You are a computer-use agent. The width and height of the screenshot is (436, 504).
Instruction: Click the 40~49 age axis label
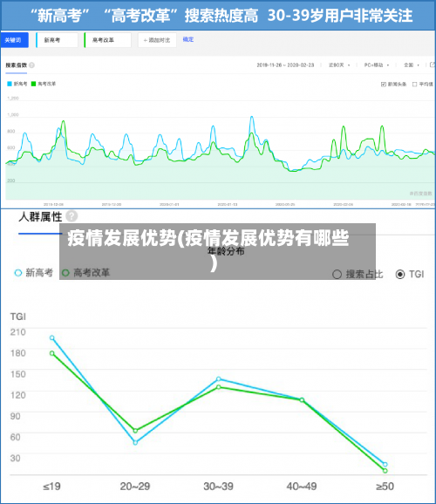302,487
